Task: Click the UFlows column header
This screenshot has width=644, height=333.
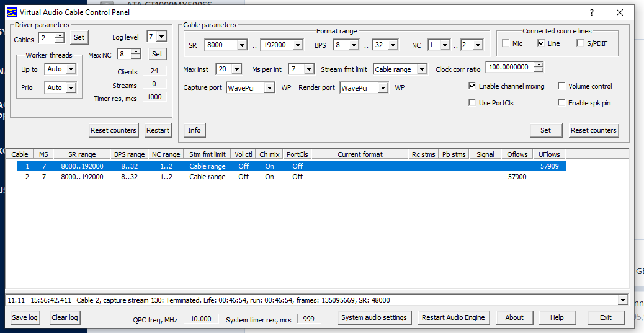Action: point(549,154)
